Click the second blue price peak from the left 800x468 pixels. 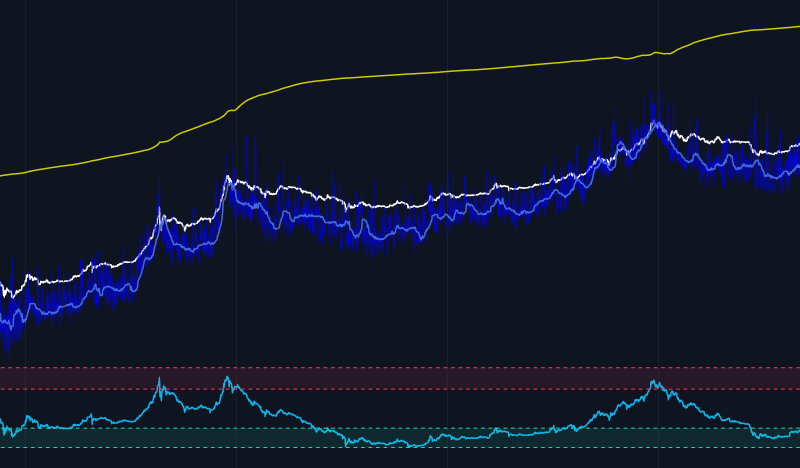(228, 180)
